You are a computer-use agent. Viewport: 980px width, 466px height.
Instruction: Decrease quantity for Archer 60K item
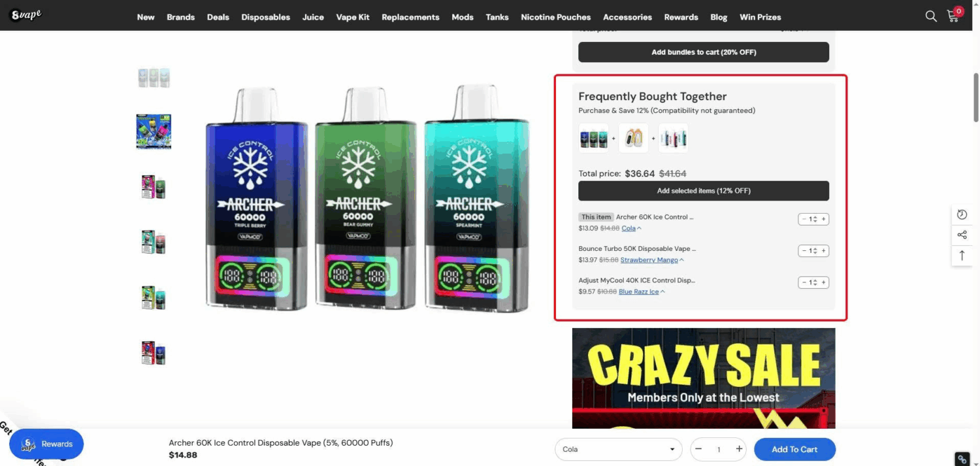click(804, 219)
